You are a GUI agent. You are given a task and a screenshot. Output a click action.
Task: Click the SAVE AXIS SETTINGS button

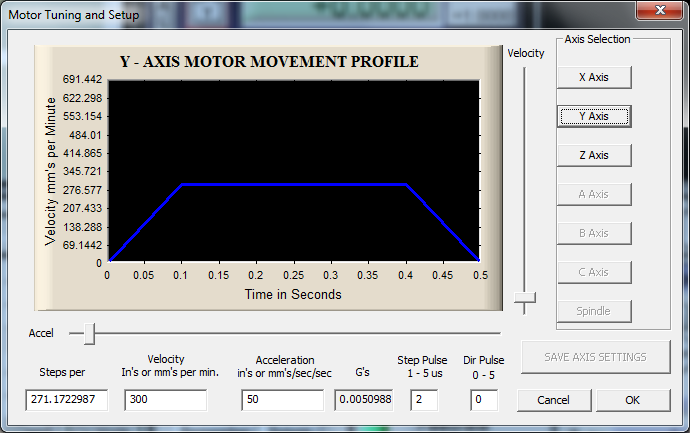[596, 357]
